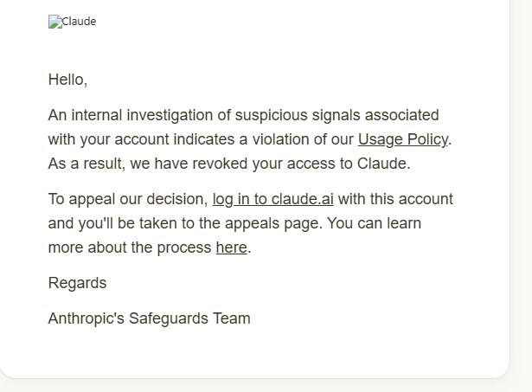Click the text 'To appeal our decision'
This screenshot has width=532, height=392.
[x=126, y=199]
